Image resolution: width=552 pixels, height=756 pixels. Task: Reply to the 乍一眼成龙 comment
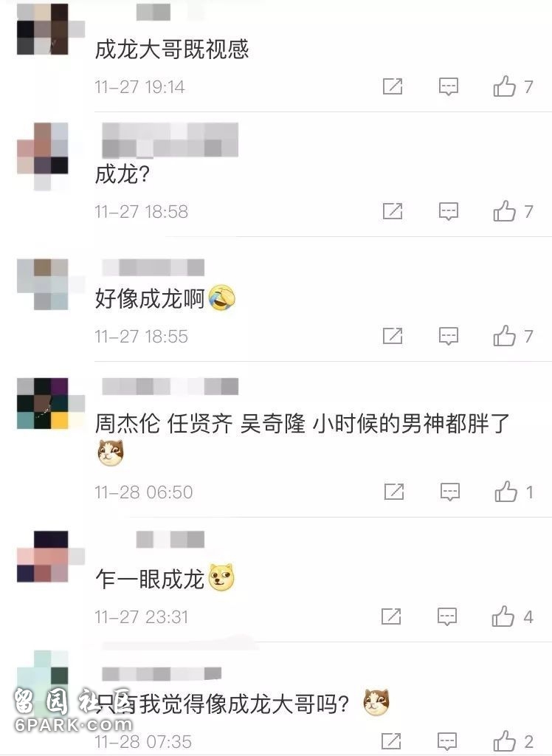(447, 616)
